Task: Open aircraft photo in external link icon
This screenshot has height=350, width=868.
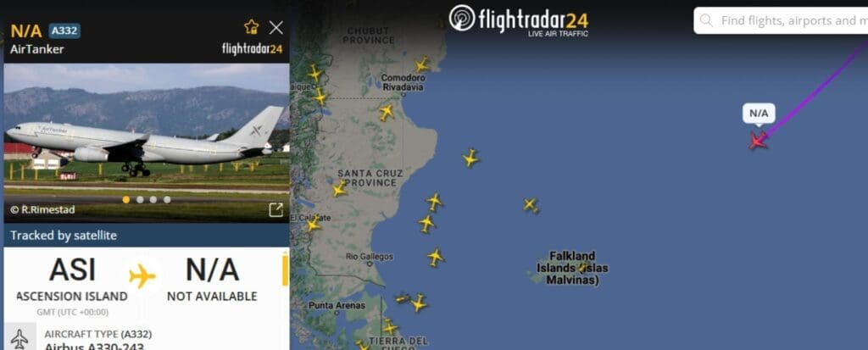Action: [x=275, y=209]
